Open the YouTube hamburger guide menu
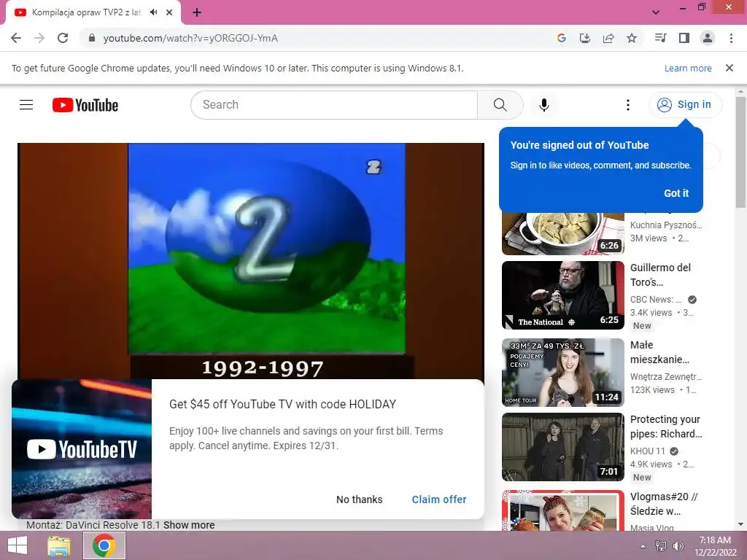The width and height of the screenshot is (747, 560). 26,105
